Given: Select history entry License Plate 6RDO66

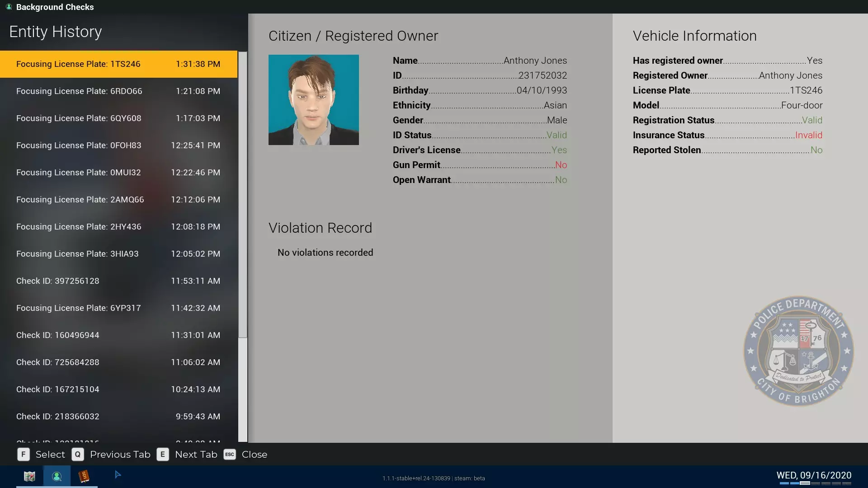Looking at the screenshot, I should pyautogui.click(x=118, y=91).
